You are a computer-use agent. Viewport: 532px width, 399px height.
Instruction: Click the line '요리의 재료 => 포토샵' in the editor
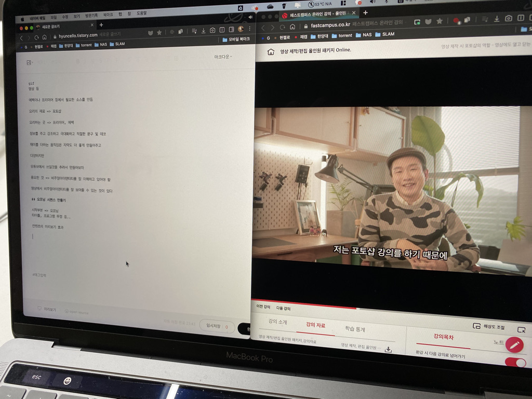(45, 111)
